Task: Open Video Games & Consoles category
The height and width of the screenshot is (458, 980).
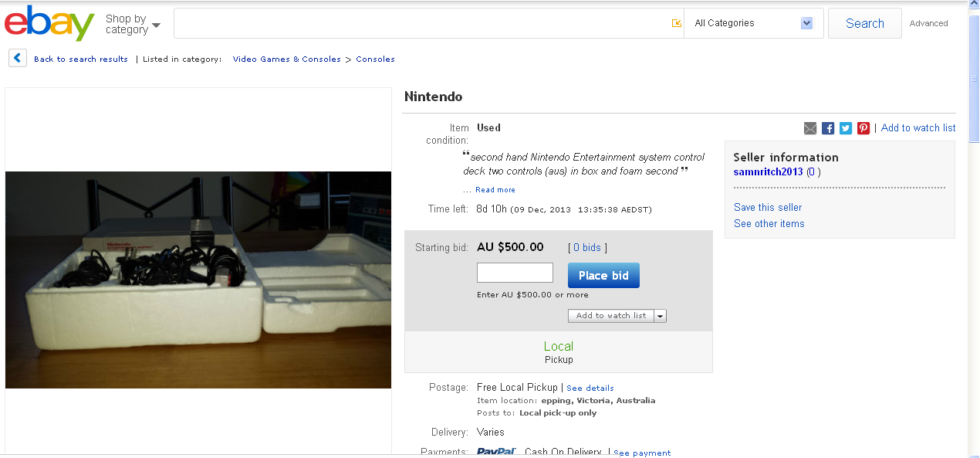Action: [286, 59]
